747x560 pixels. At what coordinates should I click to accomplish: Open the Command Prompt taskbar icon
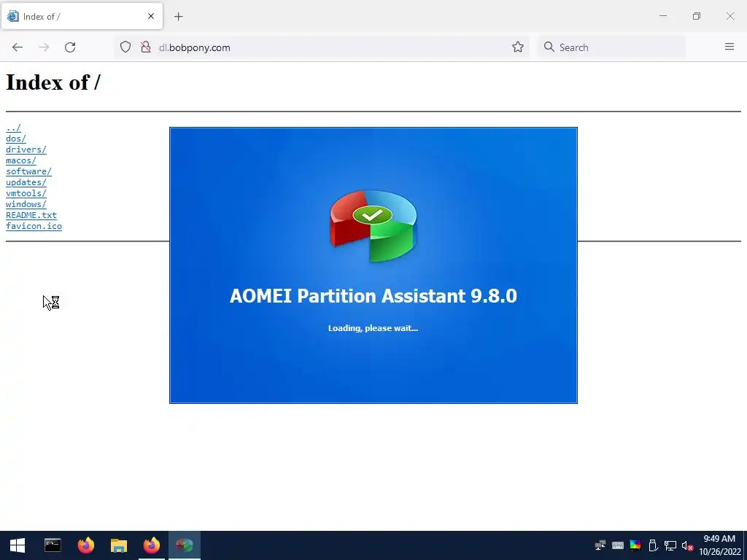point(53,545)
